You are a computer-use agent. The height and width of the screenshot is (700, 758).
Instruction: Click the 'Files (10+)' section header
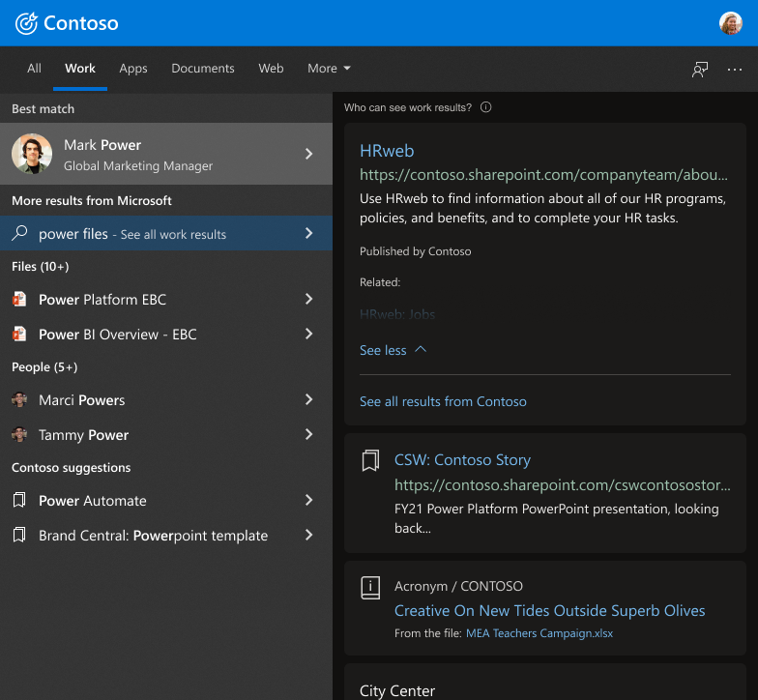click(41, 267)
